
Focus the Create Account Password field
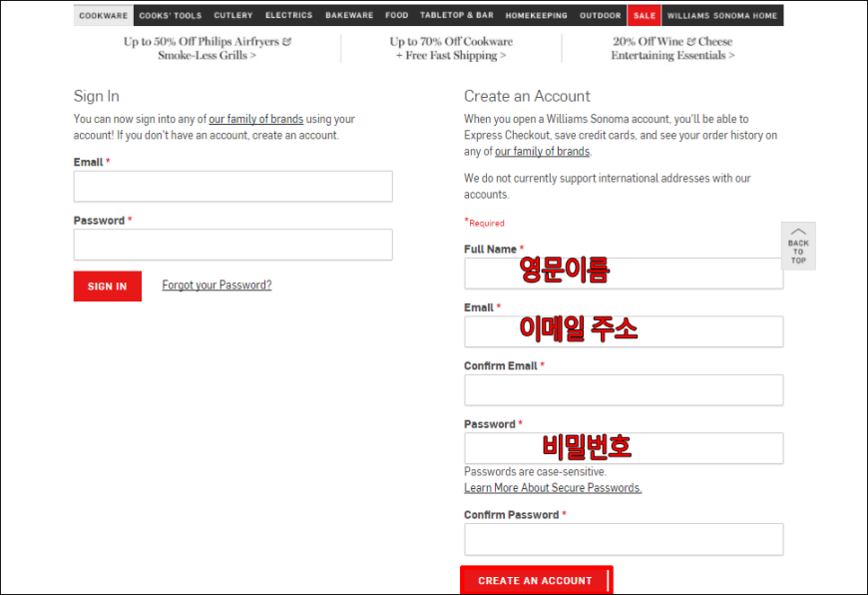(x=624, y=448)
